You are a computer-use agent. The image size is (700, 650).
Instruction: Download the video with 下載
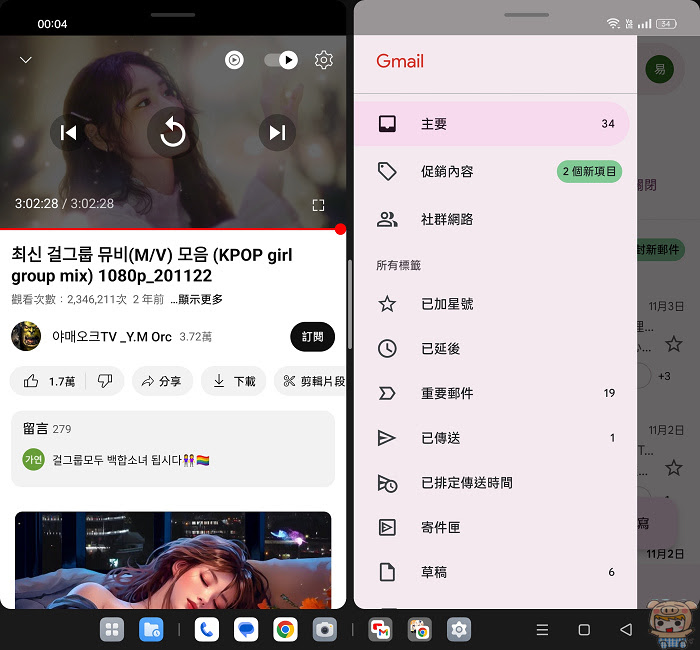[234, 381]
